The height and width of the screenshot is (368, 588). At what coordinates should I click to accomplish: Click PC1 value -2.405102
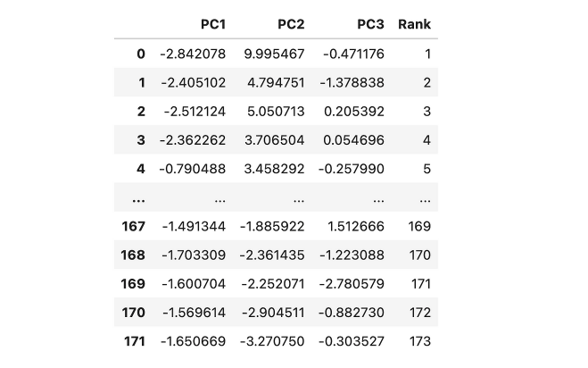[193, 82]
